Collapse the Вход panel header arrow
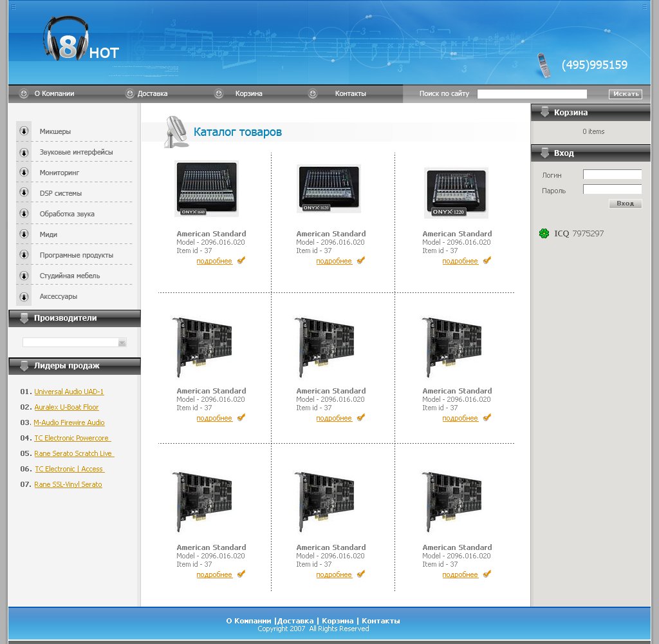 point(544,153)
